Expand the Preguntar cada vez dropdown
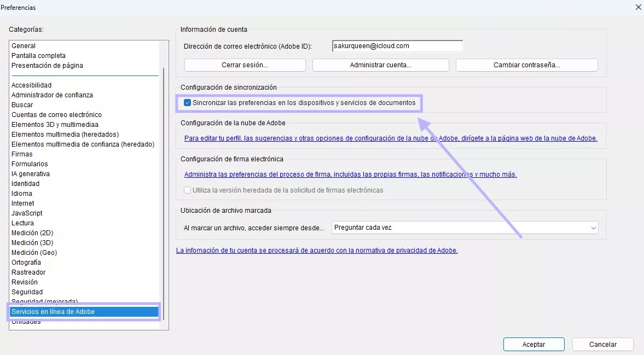This screenshot has height=355, width=644. tap(465, 228)
